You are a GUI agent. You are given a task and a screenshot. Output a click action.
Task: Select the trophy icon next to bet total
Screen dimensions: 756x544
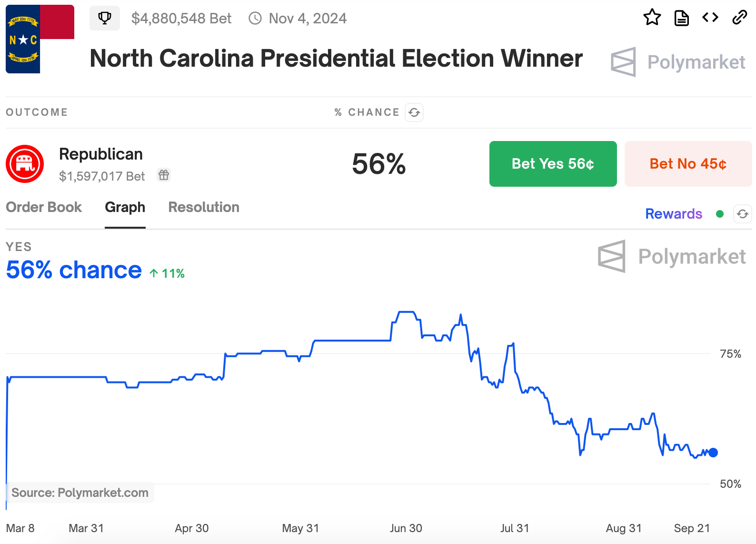105,18
